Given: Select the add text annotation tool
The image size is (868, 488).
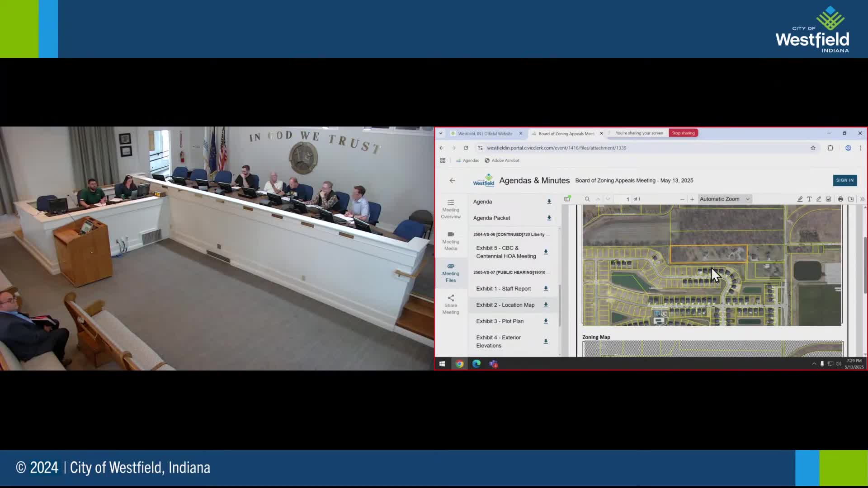Looking at the screenshot, I should [x=809, y=199].
